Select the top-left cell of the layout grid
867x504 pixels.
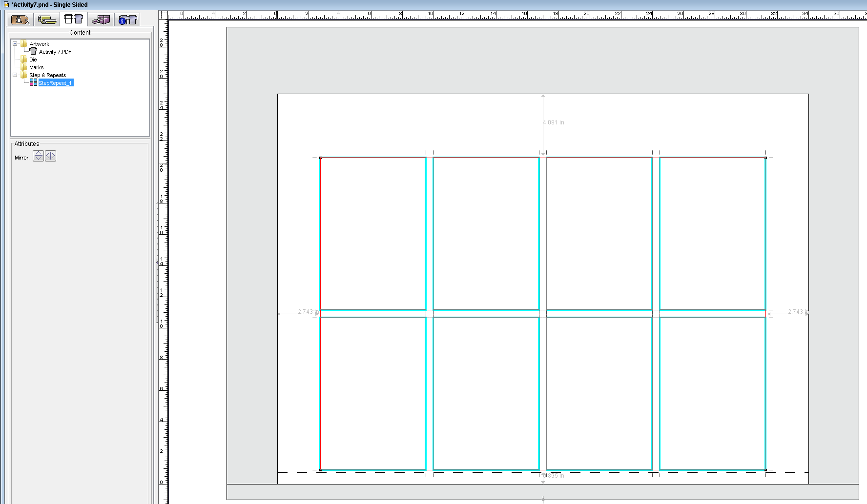(x=372, y=233)
